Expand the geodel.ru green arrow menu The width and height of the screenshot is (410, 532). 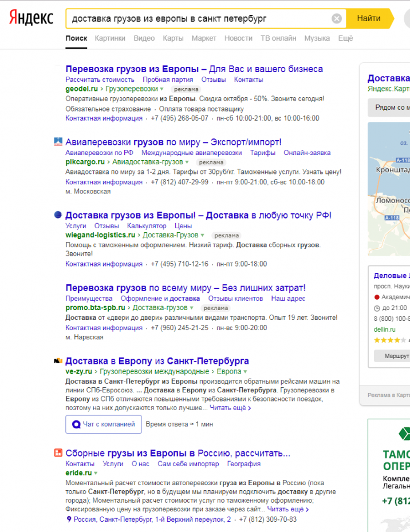pyautogui.click(x=161, y=89)
